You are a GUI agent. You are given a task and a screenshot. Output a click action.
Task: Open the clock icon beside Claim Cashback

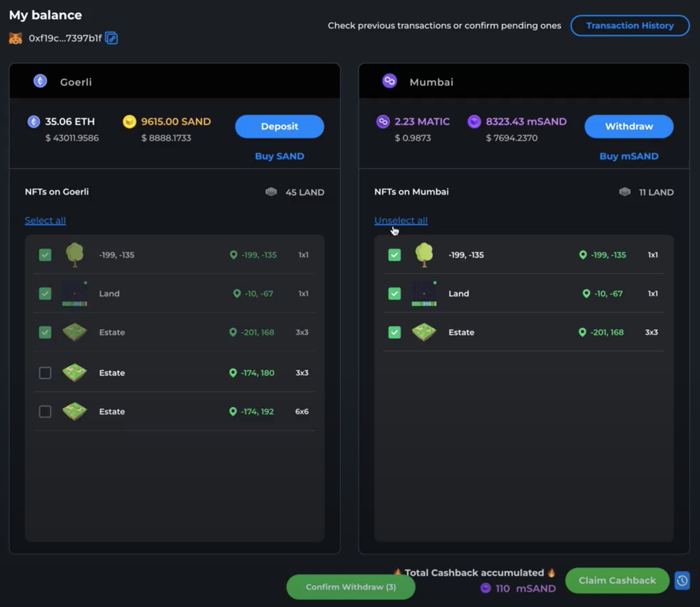tap(682, 580)
